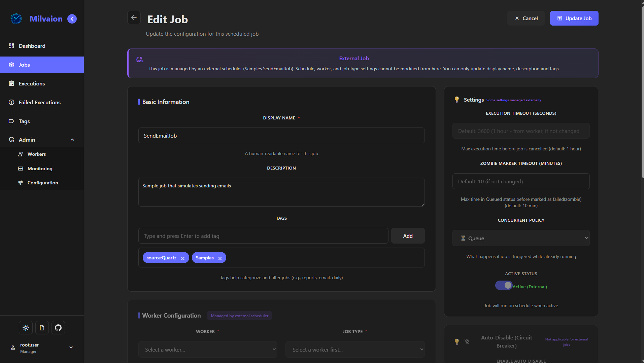Viewport: 644px width, 363px height.
Task: Open the GitHub repository link
Action: tap(58, 327)
